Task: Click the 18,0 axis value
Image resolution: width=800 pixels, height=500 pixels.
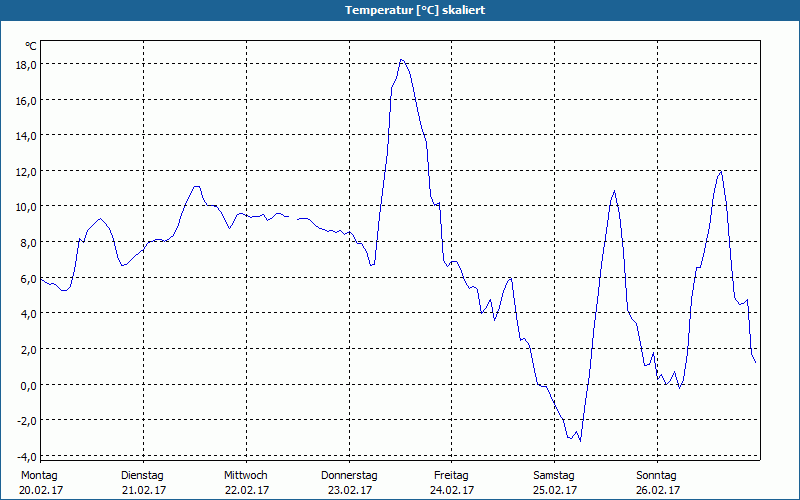Action: (27, 65)
